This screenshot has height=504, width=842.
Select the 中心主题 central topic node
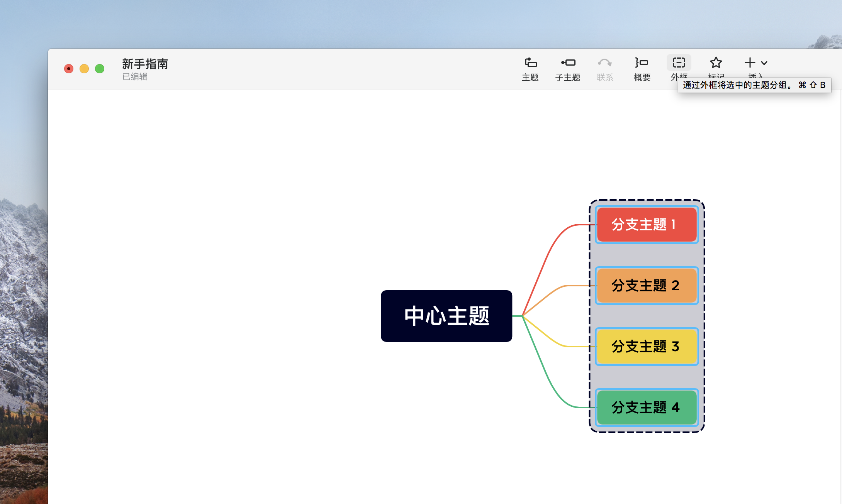[x=446, y=316]
